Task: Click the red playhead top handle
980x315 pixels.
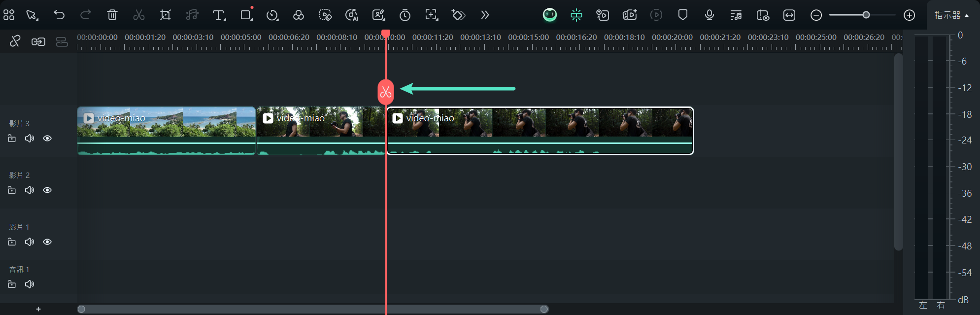Action: pyautogui.click(x=386, y=34)
